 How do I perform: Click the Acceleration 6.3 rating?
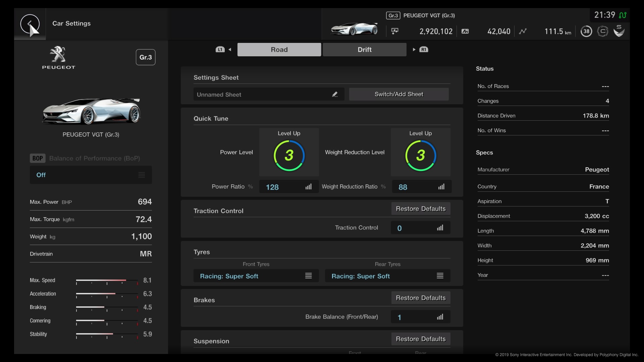pos(147,294)
